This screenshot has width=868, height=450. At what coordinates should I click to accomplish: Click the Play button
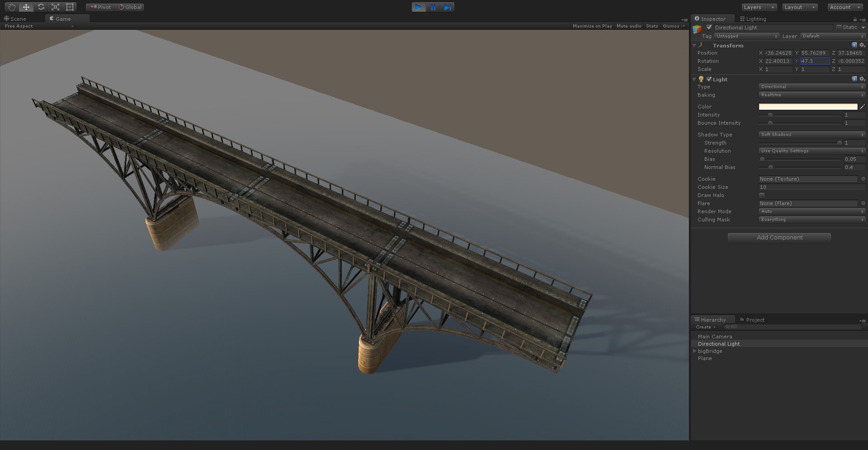coord(419,7)
